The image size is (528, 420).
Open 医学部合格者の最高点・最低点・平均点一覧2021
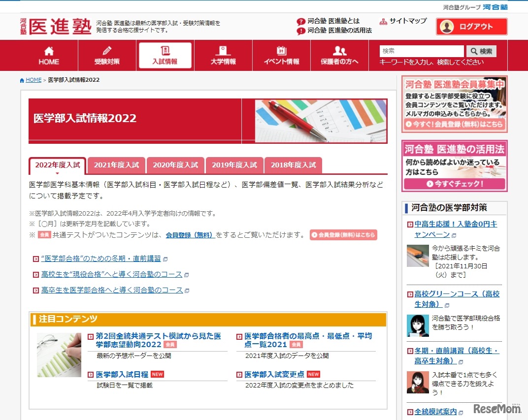(x=308, y=340)
